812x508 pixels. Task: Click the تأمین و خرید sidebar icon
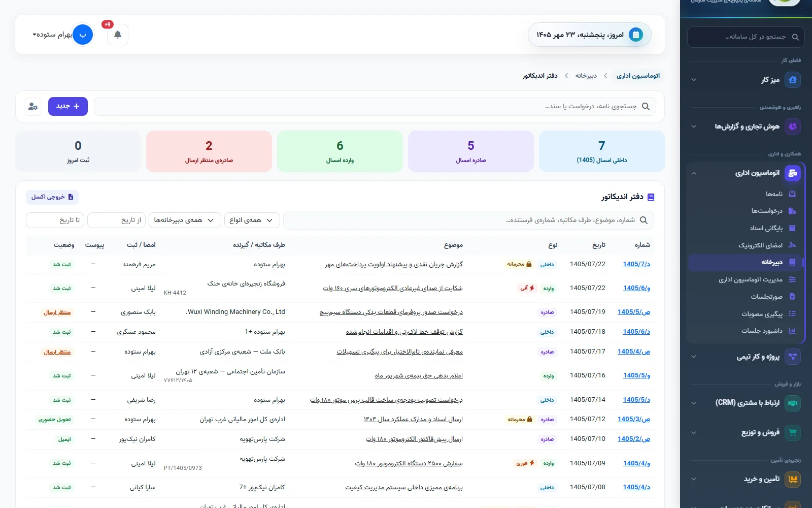[x=793, y=479]
